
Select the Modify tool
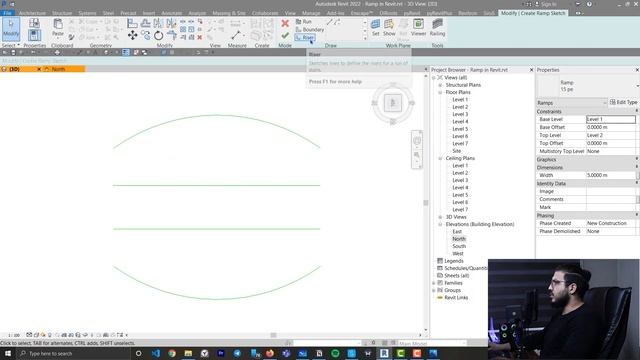[x=11, y=29]
